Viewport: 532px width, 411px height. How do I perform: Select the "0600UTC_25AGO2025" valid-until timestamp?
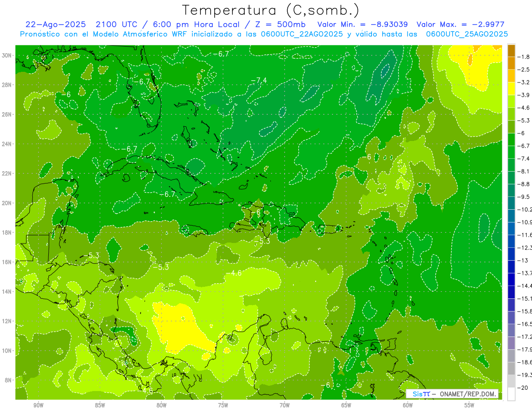click(467, 34)
